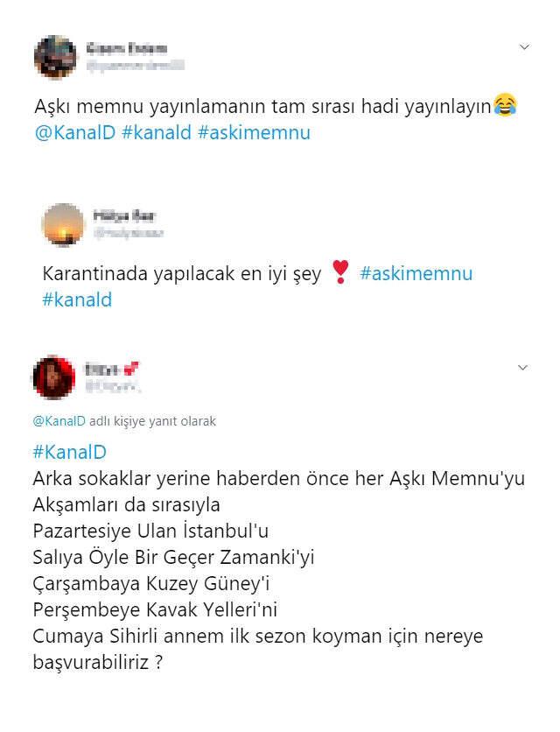Select #kanald hashtag in the second tweet
This screenshot has width=560, height=732.
click(x=77, y=299)
